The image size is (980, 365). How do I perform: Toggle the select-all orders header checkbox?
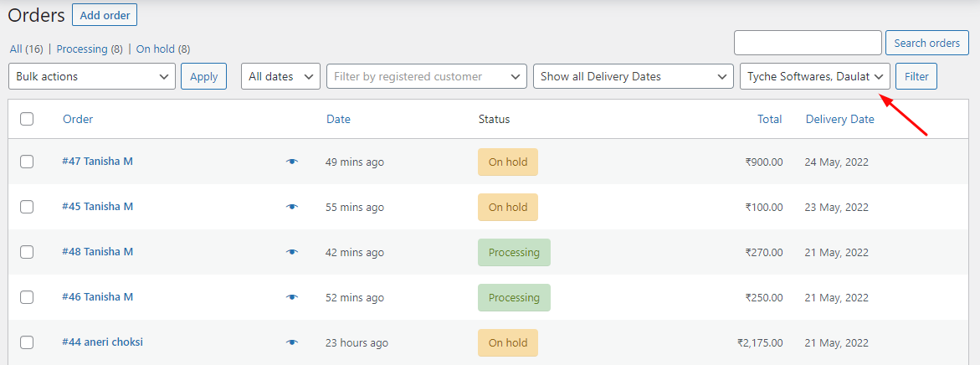pos(27,119)
